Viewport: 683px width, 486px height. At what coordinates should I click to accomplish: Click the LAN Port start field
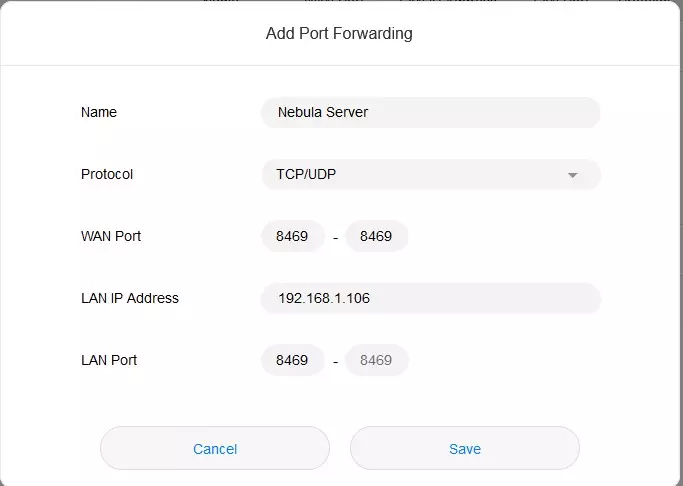click(x=292, y=361)
